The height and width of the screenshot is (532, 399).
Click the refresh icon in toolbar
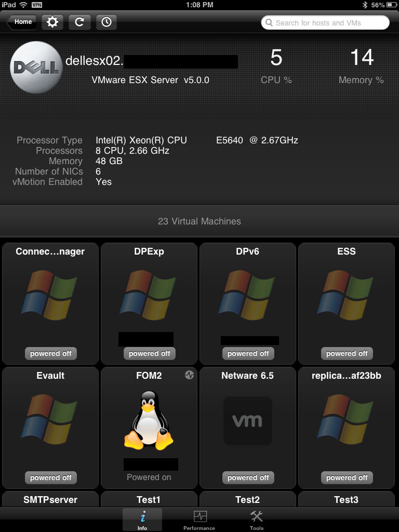point(79,22)
